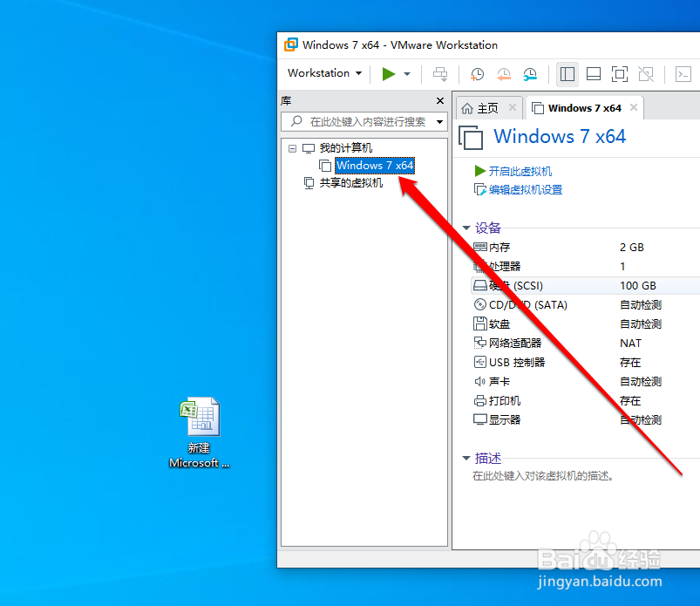Click the 编辑虚拟机设置 link
This screenshot has height=606, width=700.
(526, 190)
